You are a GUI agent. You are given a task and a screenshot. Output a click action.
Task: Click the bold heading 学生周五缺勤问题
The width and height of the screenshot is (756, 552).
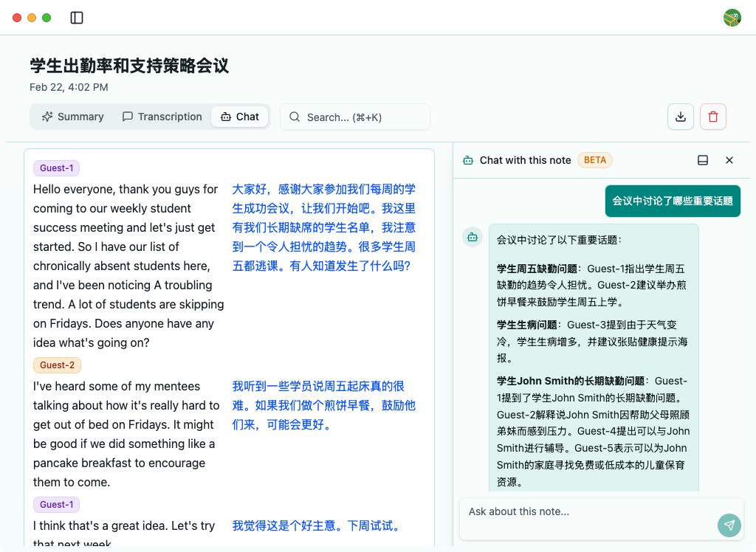point(537,269)
